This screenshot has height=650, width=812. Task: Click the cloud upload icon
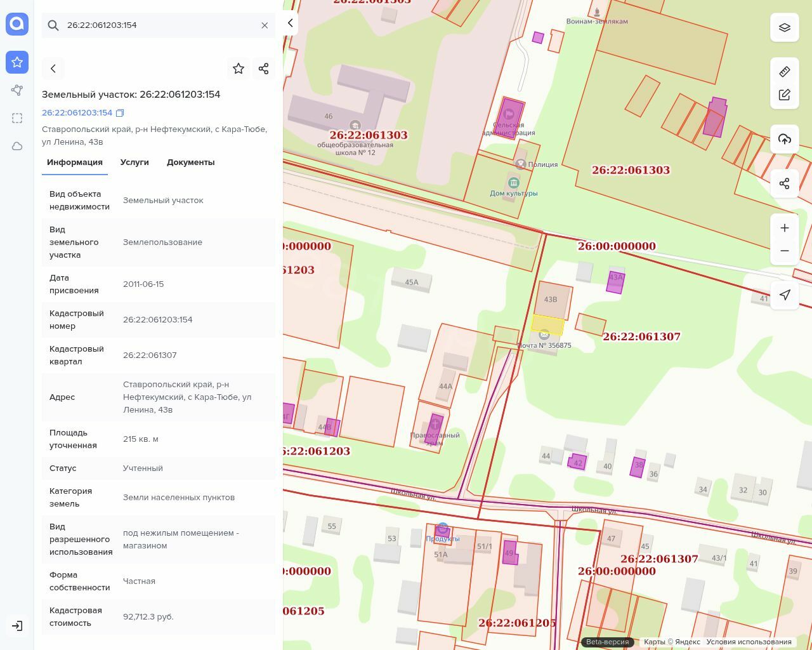pos(785,139)
